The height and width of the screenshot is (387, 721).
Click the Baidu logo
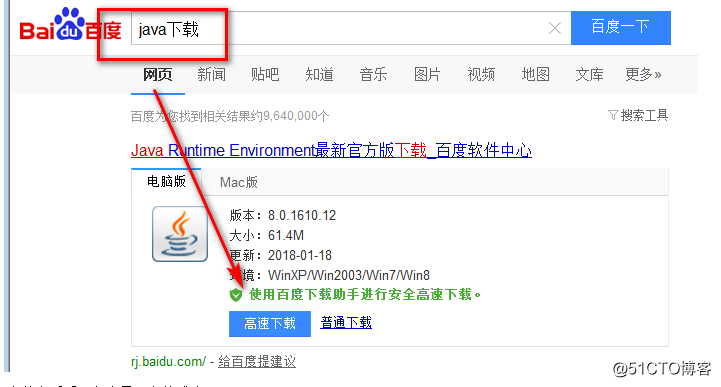pyautogui.click(x=70, y=24)
